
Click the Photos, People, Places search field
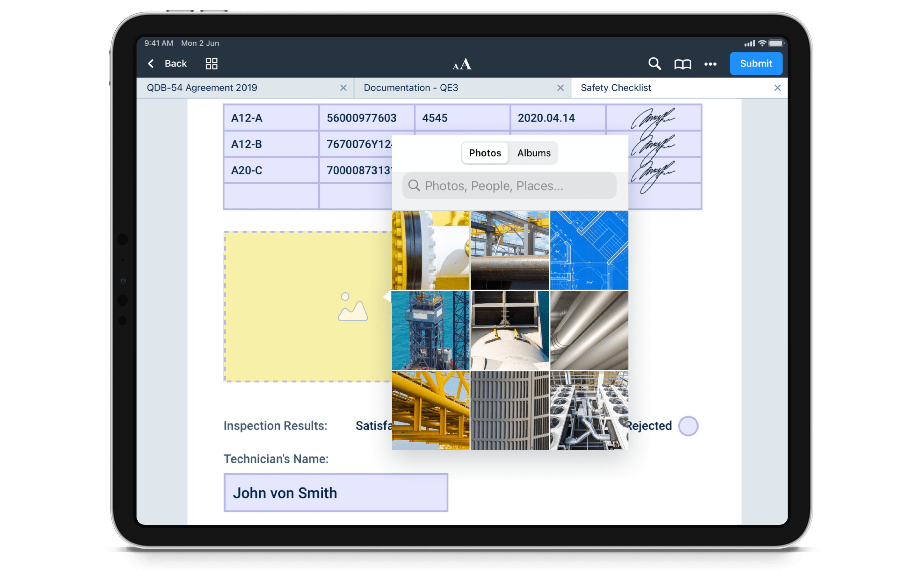(509, 185)
